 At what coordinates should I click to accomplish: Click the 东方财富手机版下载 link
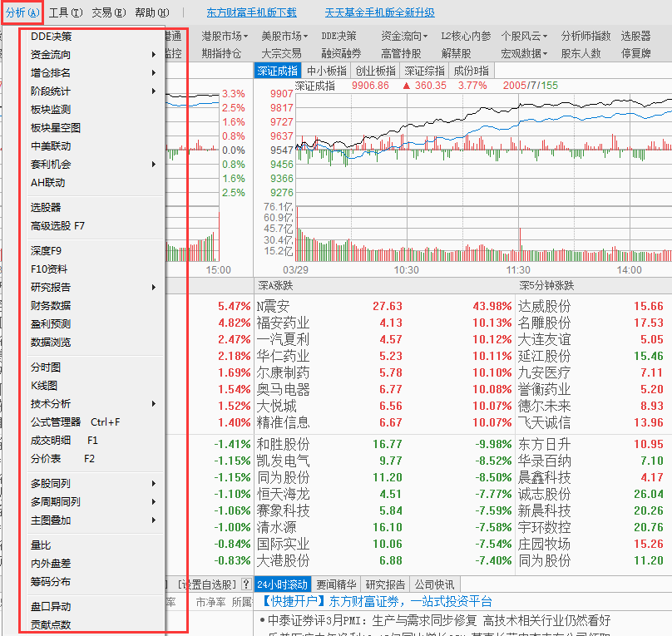251,12
